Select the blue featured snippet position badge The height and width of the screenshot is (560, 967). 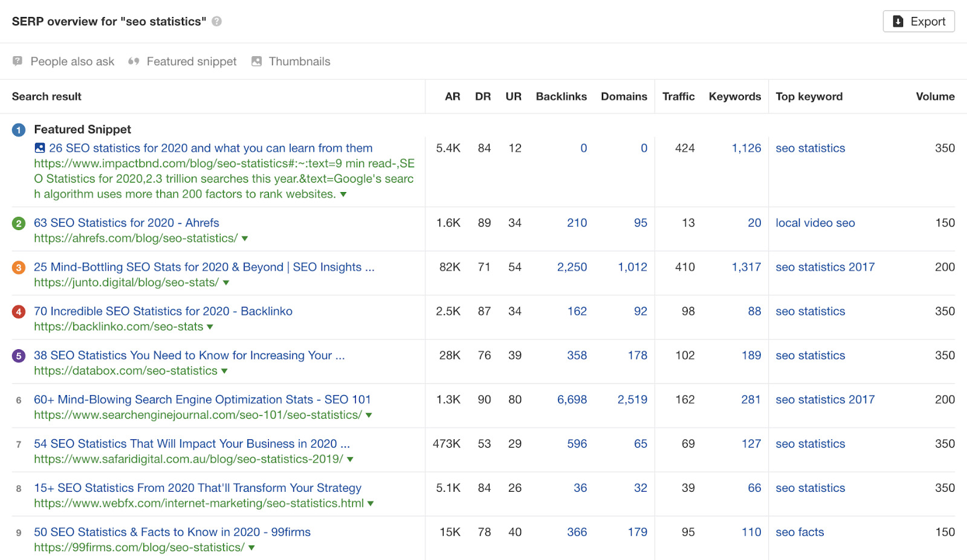(x=18, y=129)
